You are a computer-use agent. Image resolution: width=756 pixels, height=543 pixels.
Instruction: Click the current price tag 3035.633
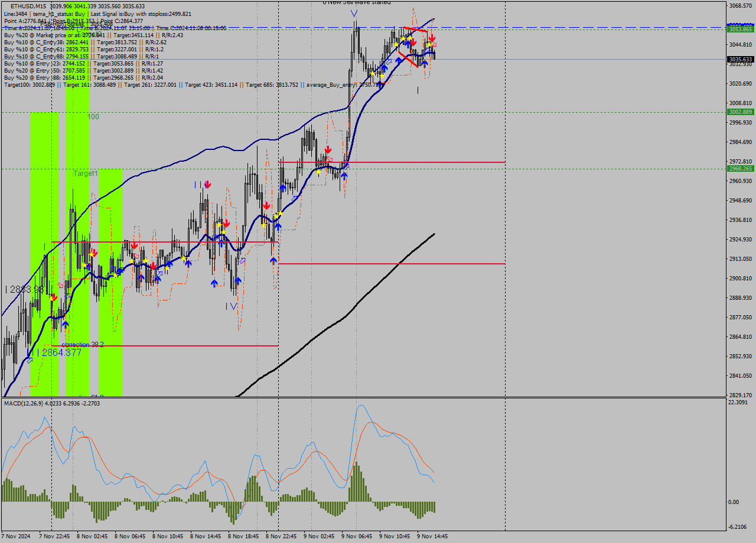tap(740, 59)
